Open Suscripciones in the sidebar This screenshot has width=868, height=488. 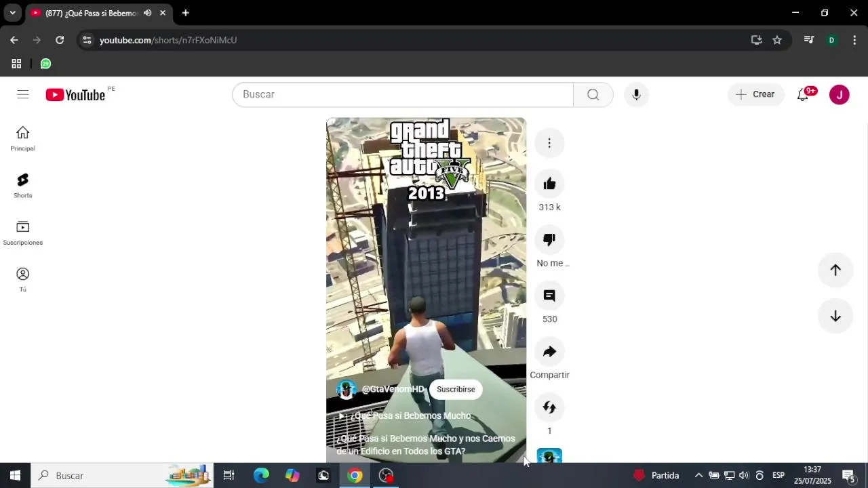[x=23, y=232]
